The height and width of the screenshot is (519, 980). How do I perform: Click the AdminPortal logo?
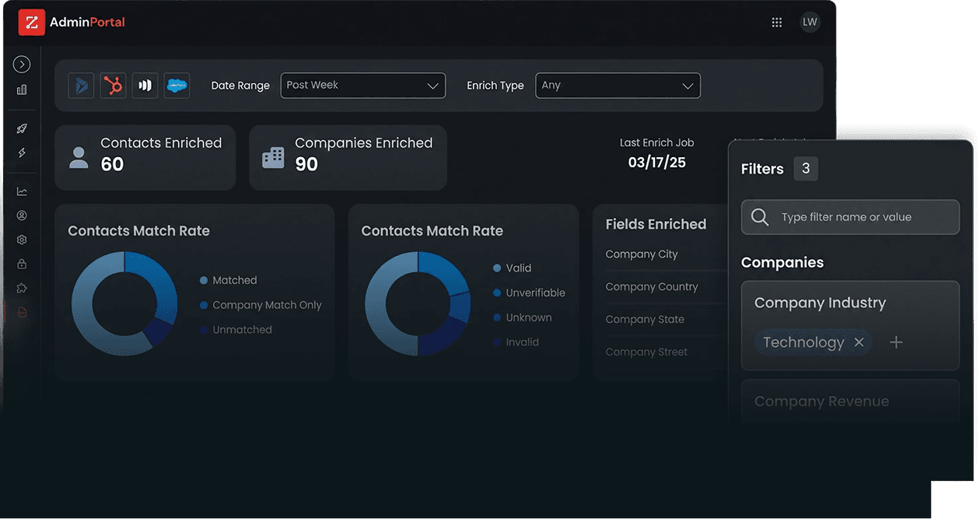click(x=72, y=23)
